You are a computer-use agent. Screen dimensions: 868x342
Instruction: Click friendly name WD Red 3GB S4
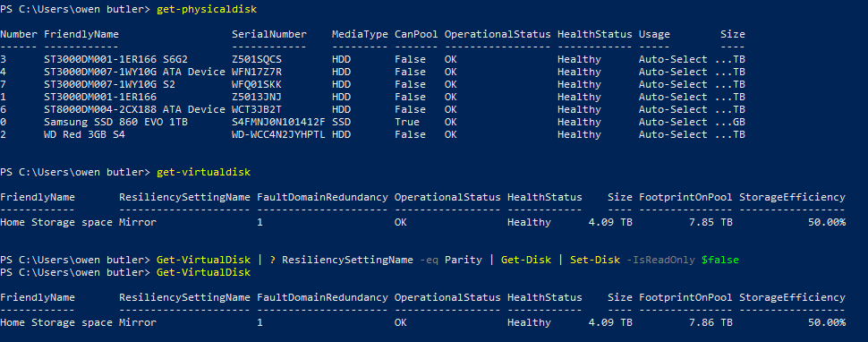tap(84, 134)
